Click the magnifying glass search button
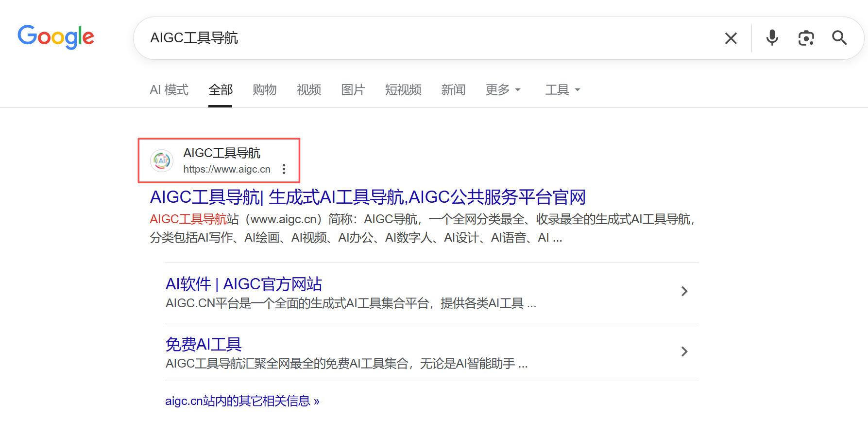868x422 pixels. click(x=839, y=38)
